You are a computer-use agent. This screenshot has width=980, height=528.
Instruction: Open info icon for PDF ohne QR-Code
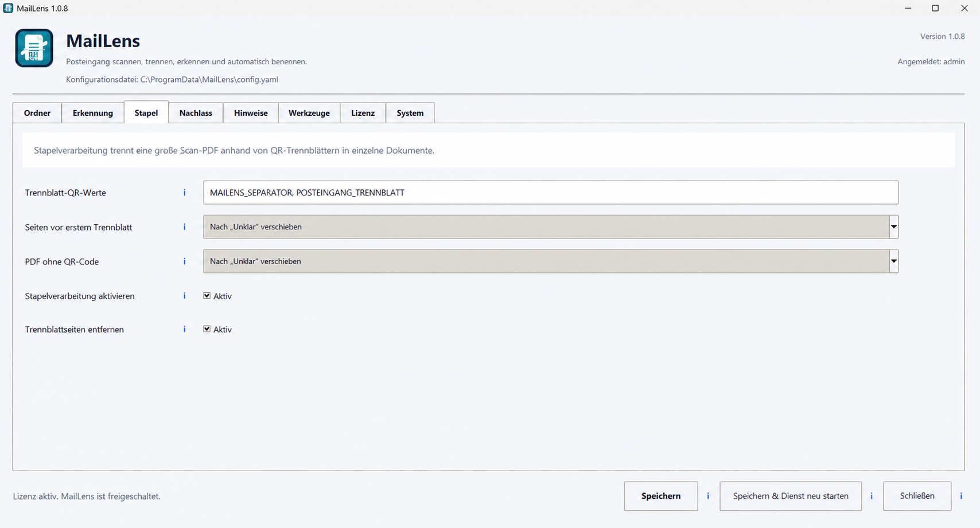click(x=184, y=261)
